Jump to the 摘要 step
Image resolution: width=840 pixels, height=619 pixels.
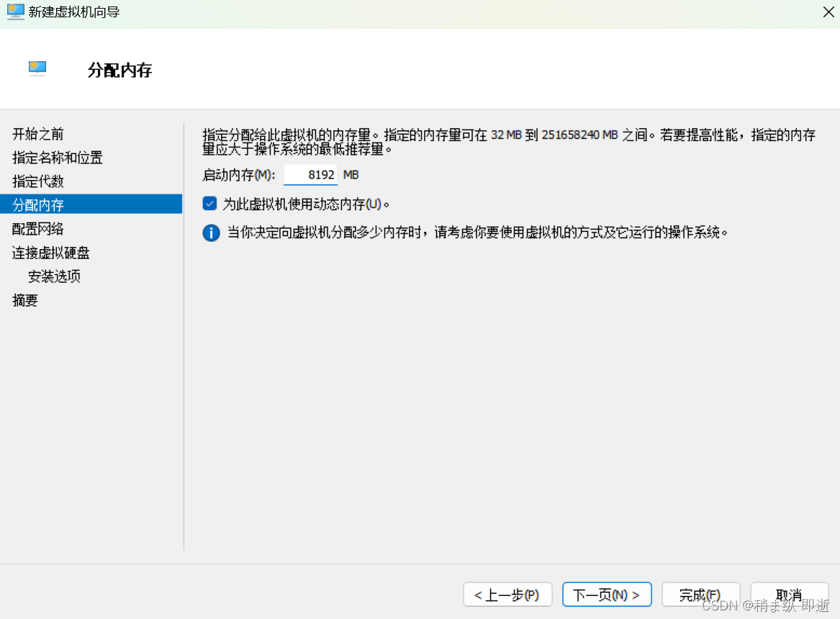coord(24,300)
